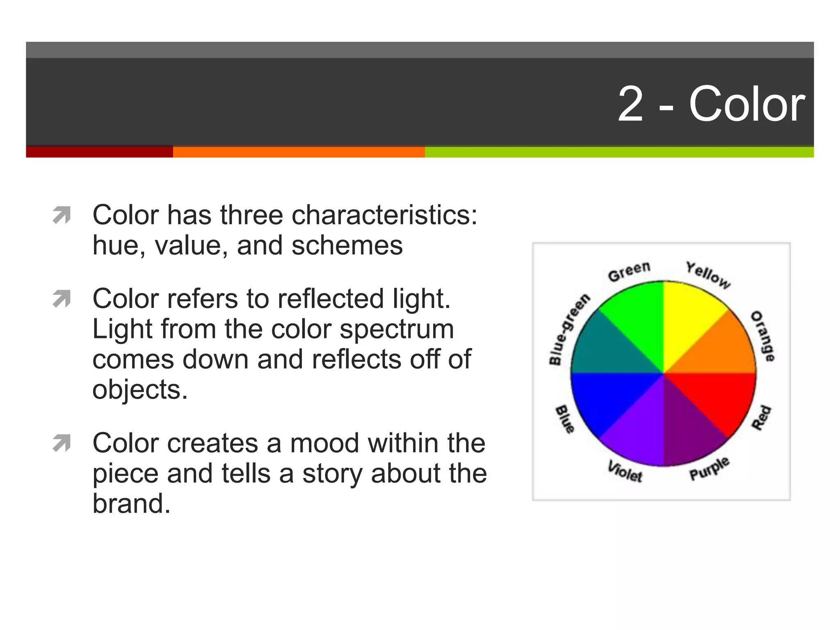Click the text 'hue, value, and schemes'
Screen dimensions: 840x630
[247, 246]
